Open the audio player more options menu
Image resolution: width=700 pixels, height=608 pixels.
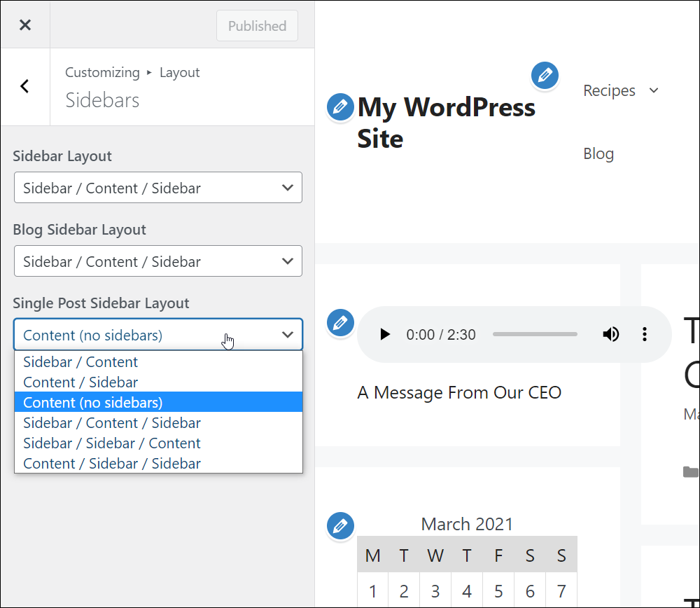click(x=644, y=334)
